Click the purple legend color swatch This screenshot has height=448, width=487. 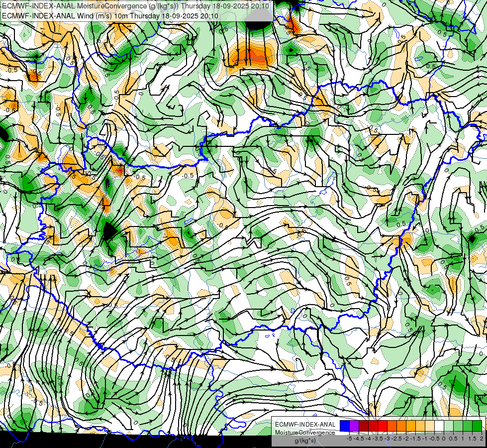(354, 426)
